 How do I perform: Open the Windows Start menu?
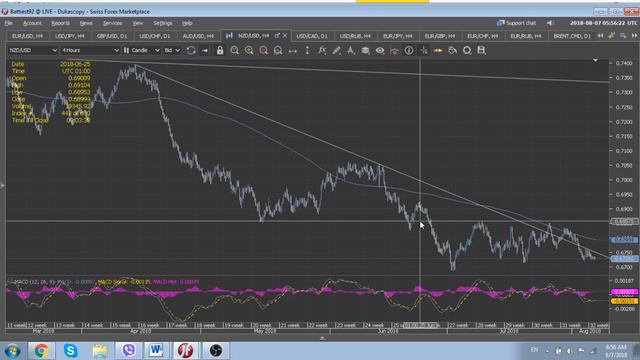12,351
